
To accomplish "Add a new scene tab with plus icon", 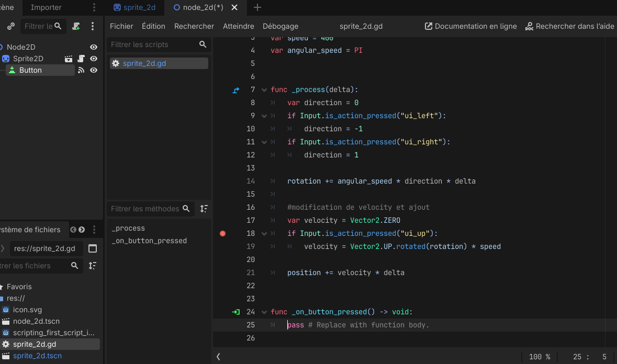I will click(x=257, y=7).
